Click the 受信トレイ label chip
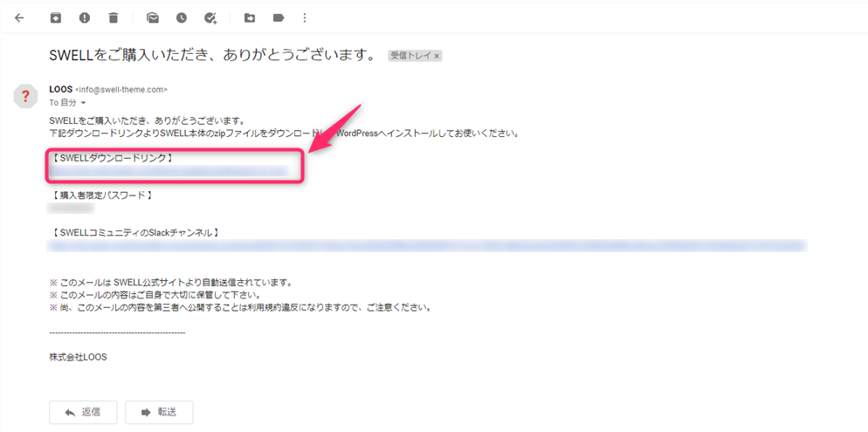 tap(410, 56)
